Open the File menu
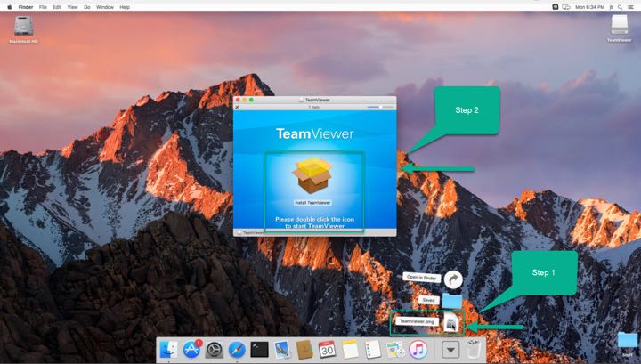 [x=43, y=7]
